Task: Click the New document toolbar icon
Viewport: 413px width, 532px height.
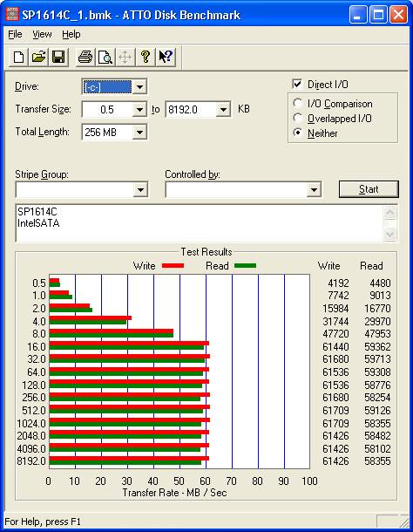Action: [18, 57]
